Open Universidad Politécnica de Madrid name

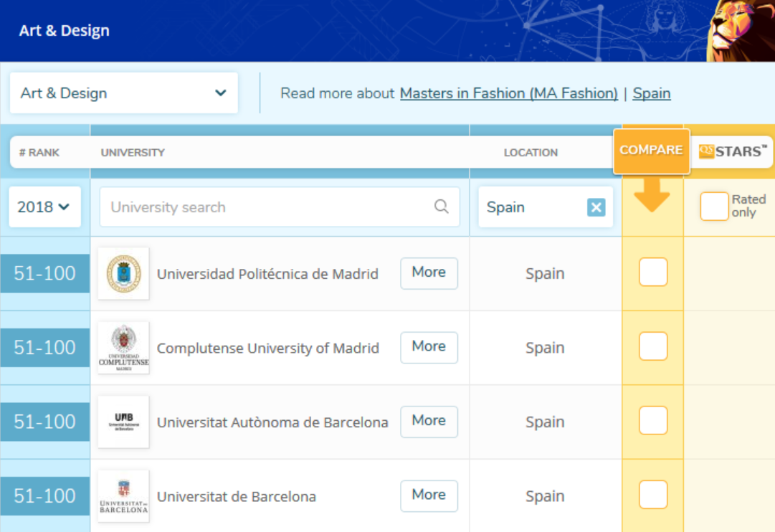[267, 274]
